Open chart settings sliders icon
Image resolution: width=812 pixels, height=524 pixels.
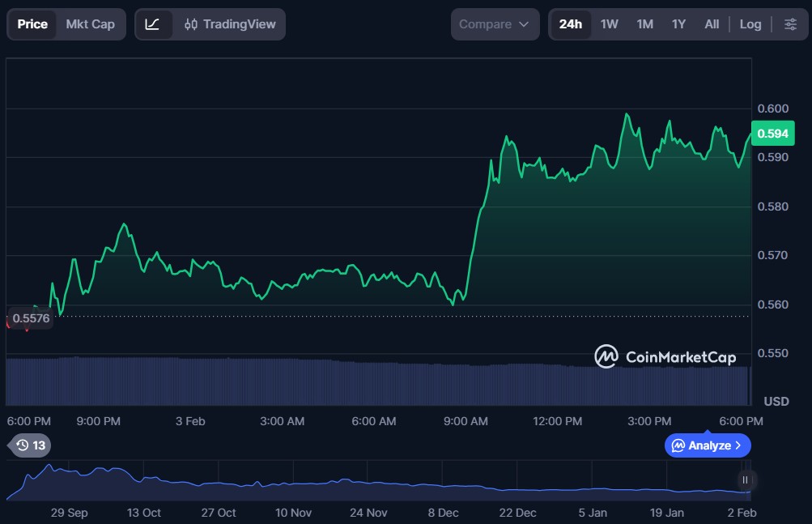790,24
